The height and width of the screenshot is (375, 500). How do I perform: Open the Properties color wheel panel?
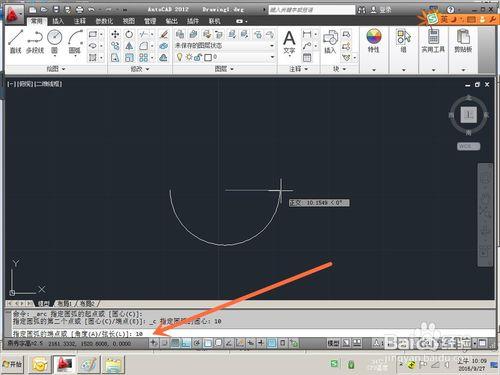tap(374, 41)
